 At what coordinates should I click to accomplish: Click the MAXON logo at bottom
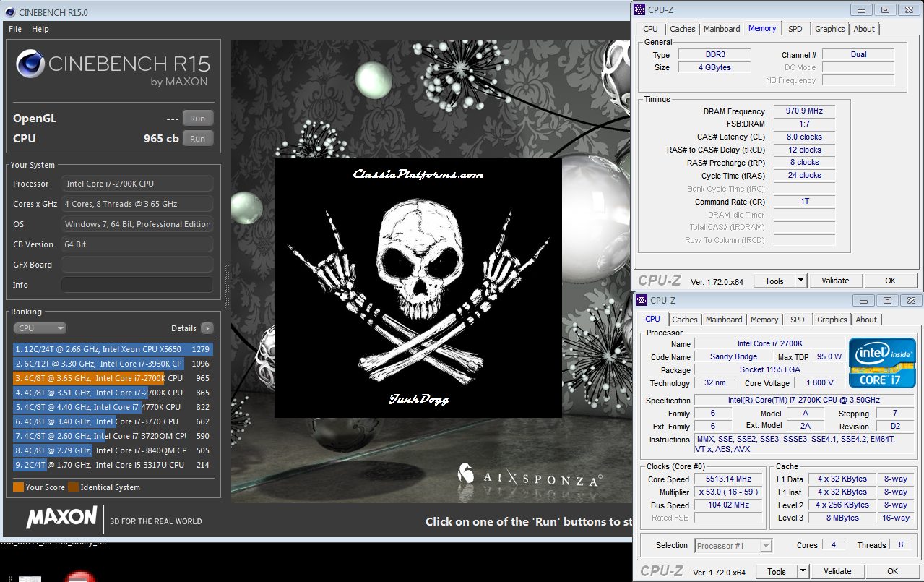point(62,518)
